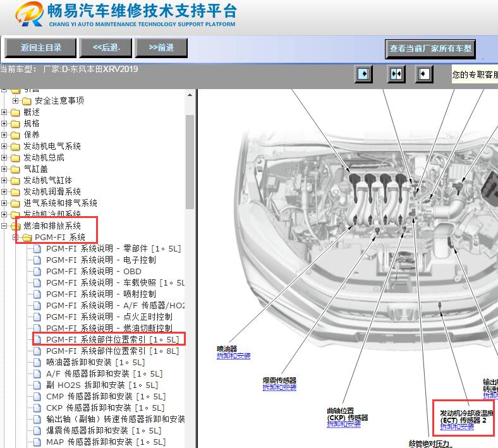Viewport: 498px width, 448px height.
Task: Expand the 规格 tree node
Action: 4,123
